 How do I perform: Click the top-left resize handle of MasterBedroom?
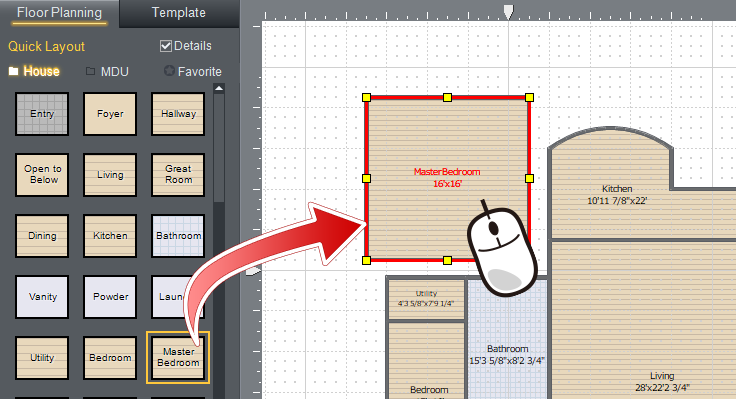(x=366, y=98)
